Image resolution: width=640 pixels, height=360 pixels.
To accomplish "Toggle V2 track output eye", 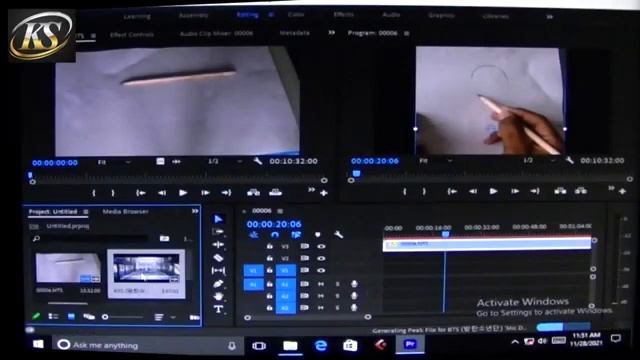I will (x=321, y=258).
